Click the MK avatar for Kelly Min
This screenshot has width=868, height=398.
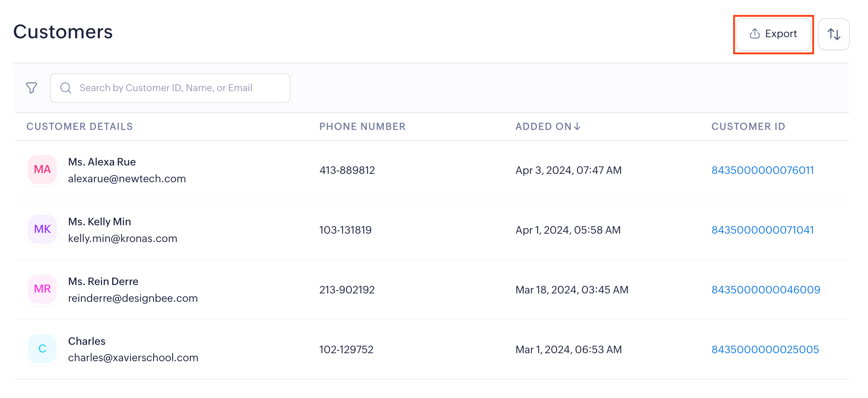pos(42,229)
